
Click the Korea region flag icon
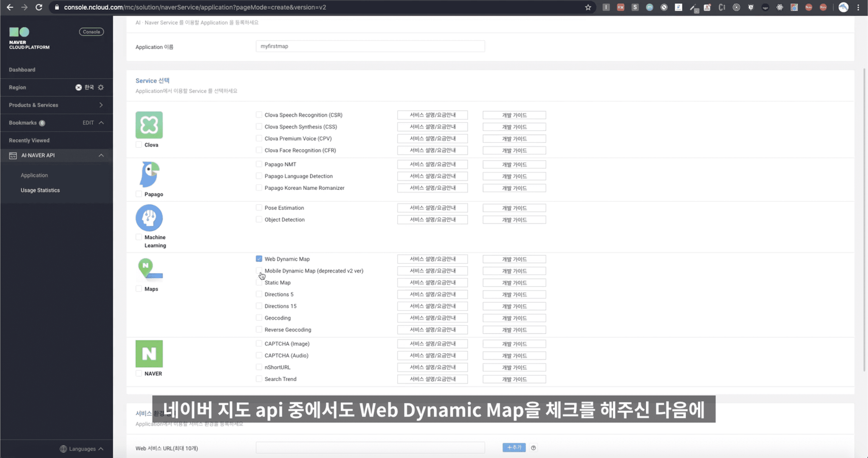pyautogui.click(x=79, y=88)
